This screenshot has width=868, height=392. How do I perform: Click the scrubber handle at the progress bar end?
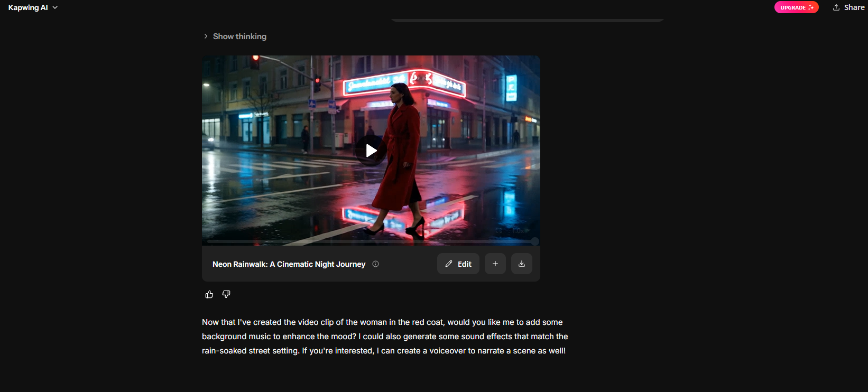click(535, 241)
